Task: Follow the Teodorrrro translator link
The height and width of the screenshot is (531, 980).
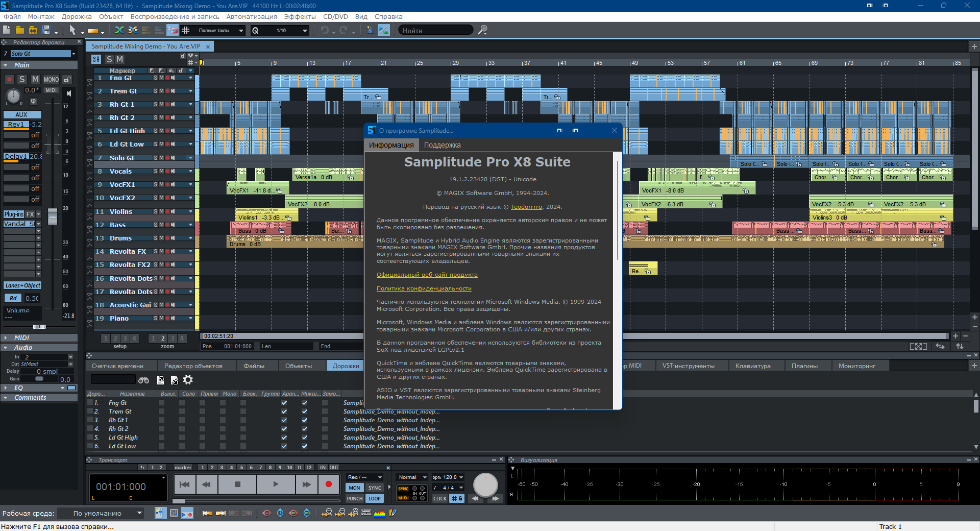Action: point(526,207)
